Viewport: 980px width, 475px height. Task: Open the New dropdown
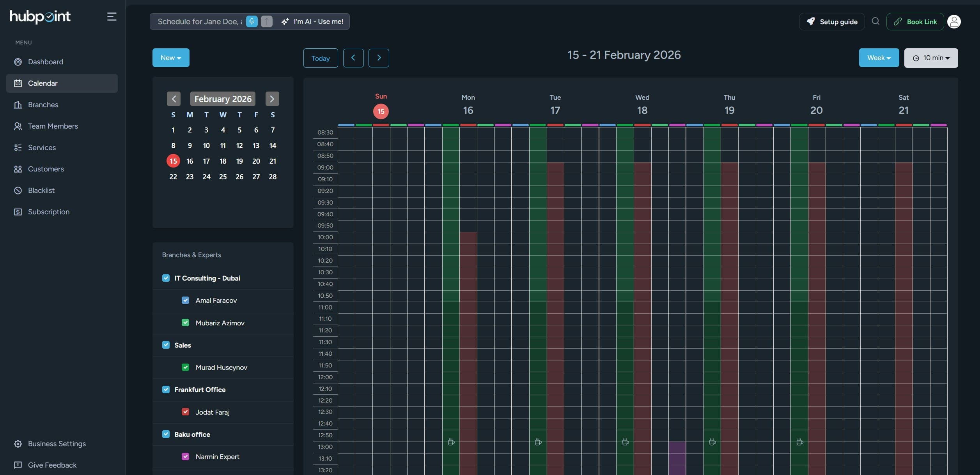(x=170, y=57)
